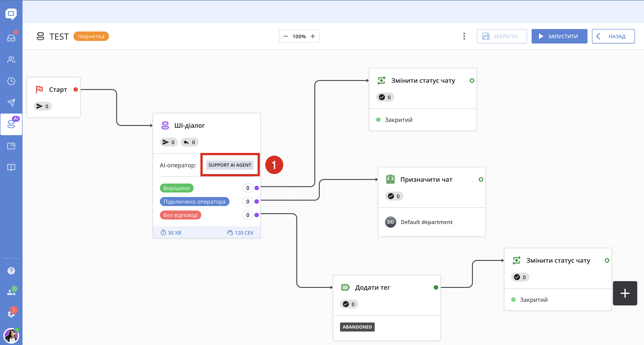Open the settings gear with alert
Viewport: 644px width, 345px height.
pos(11,314)
